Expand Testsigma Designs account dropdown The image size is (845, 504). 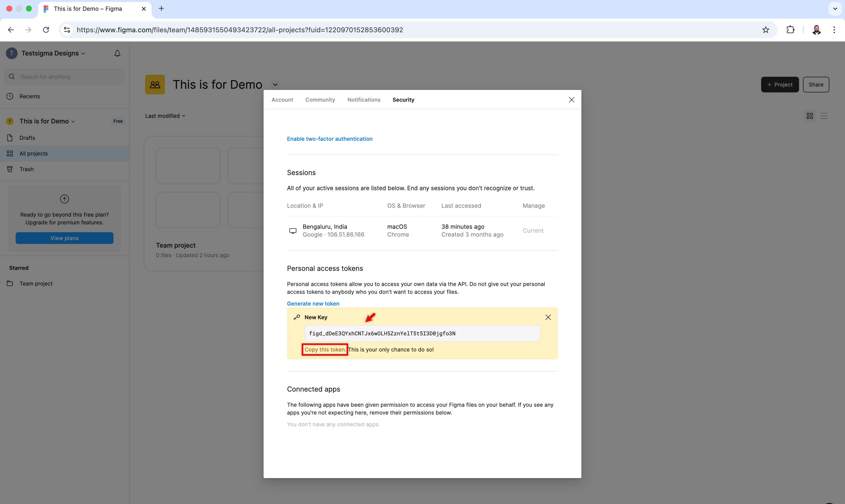coord(53,53)
